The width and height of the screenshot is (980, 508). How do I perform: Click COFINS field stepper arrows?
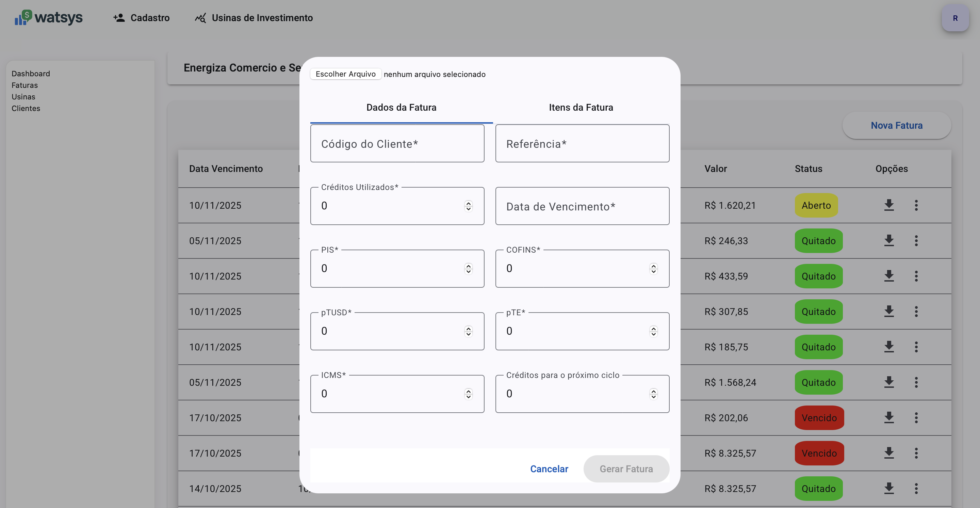pyautogui.click(x=653, y=269)
